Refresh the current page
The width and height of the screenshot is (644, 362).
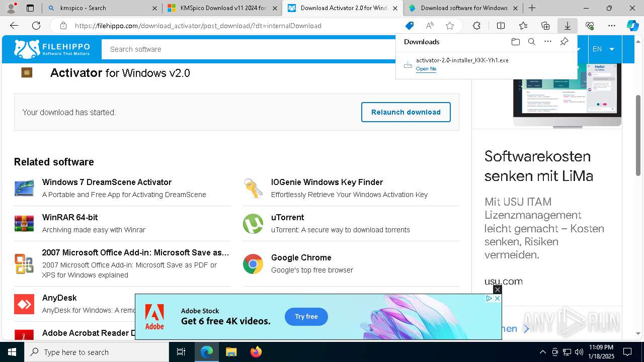point(36,26)
